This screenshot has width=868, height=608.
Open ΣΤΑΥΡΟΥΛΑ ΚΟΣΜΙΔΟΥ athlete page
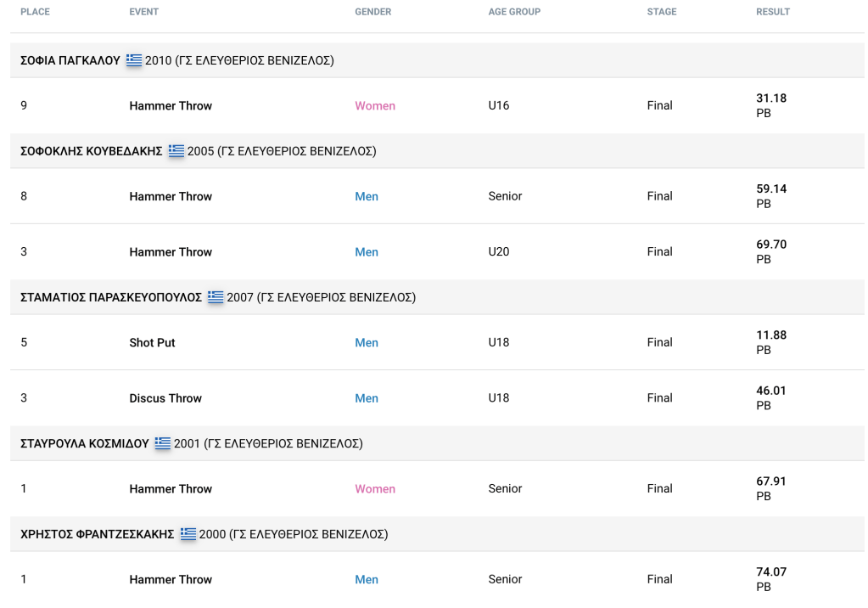click(85, 444)
